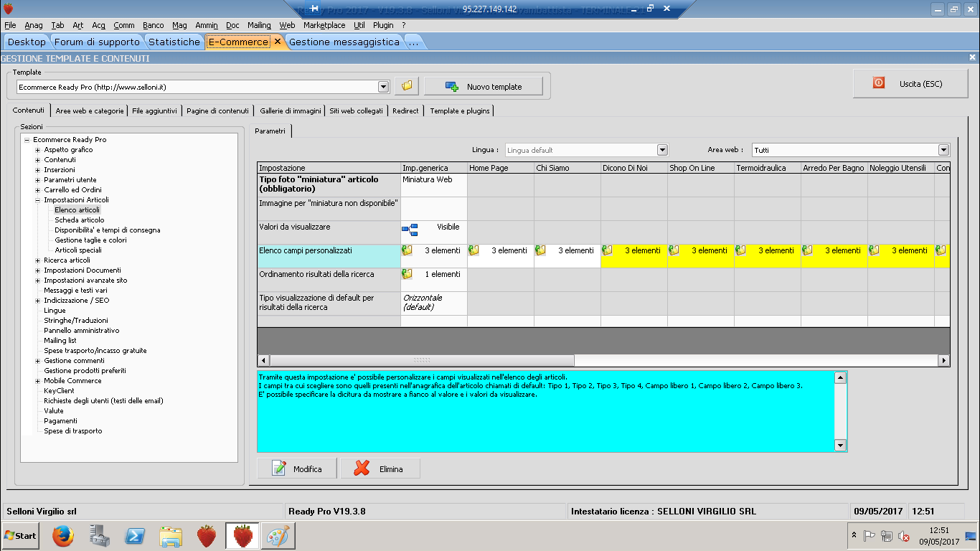Open Windows PowerShell from the taskbar
This screenshot has height=551, width=980.
click(135, 536)
